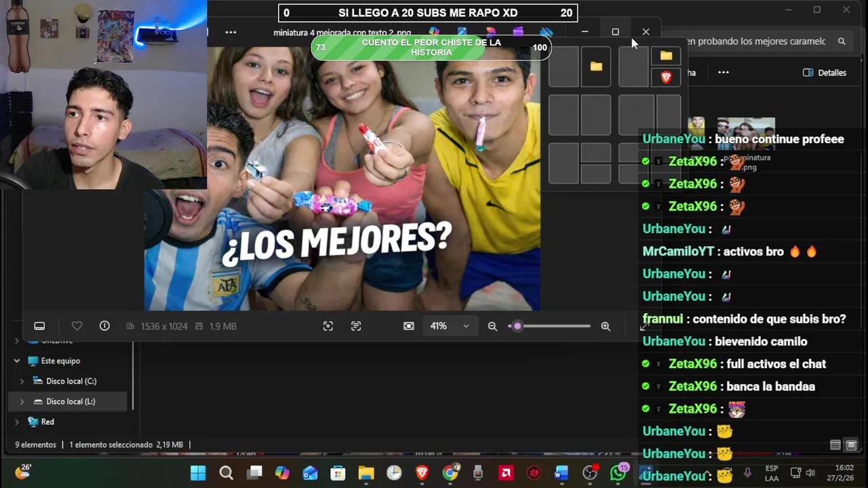The image size is (868, 488).
Task: Zoom out with the minus magnifier
Action: pyautogui.click(x=492, y=326)
